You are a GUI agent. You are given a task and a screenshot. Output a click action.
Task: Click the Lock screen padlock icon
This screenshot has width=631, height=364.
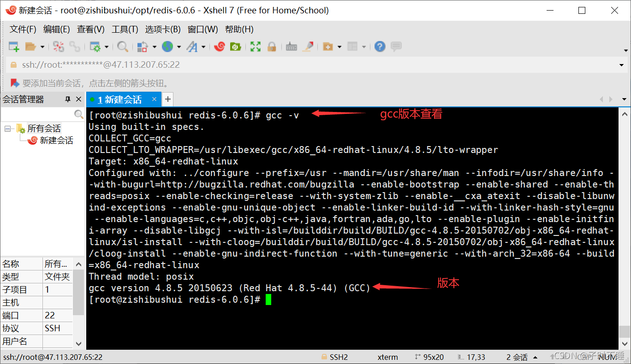272,47
